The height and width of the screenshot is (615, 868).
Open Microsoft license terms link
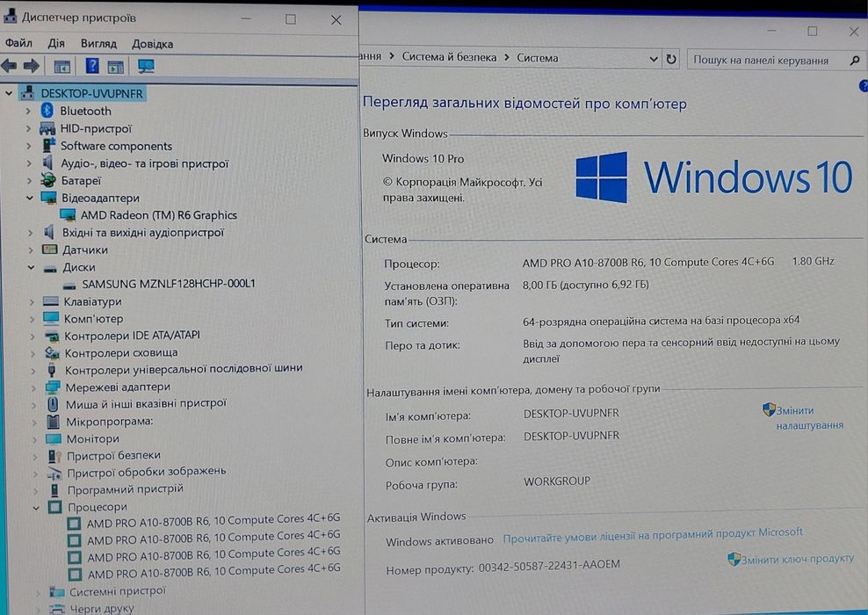653,535
